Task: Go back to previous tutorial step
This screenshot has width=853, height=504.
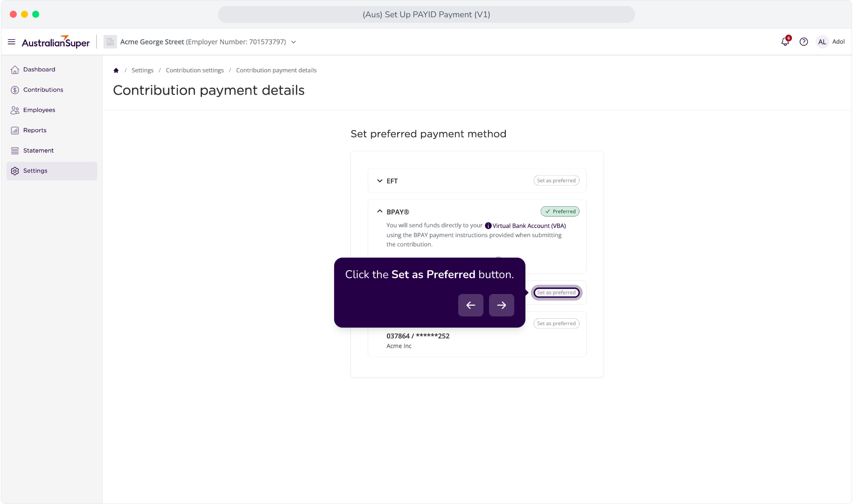Action: pos(471,305)
